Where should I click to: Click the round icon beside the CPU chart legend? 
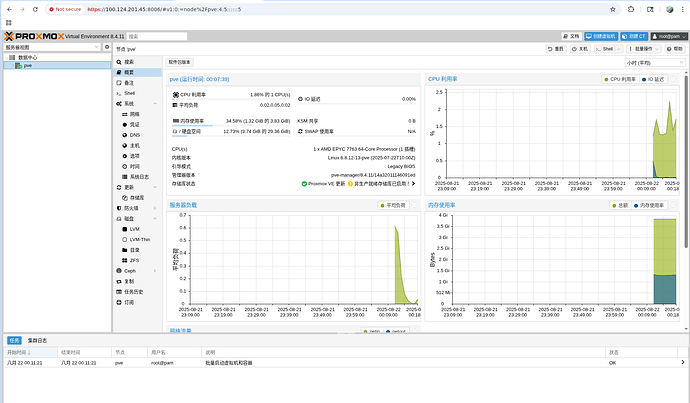pos(673,79)
